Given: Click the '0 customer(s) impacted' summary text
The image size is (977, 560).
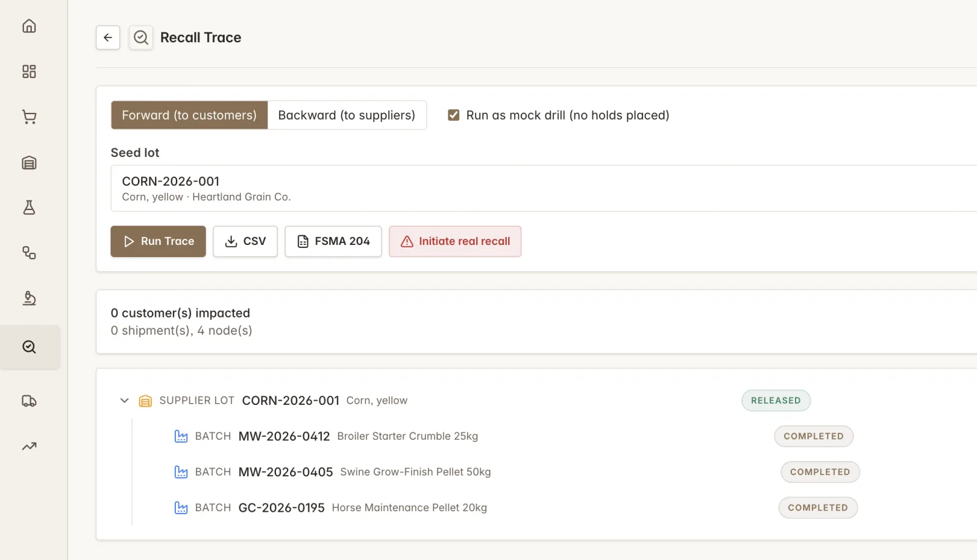Looking at the screenshot, I should 180,313.
